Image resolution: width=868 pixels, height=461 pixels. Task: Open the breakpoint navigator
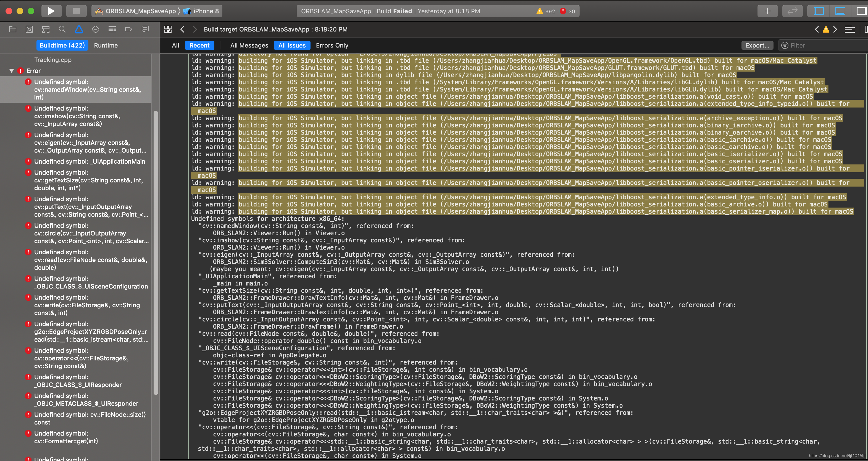(128, 29)
